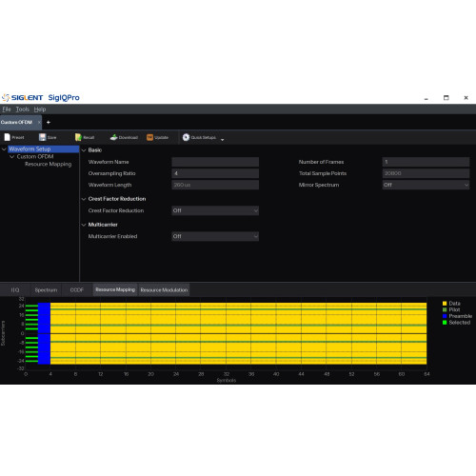Click the Recall button label
Viewport: 476px width, 476px height.
pyautogui.click(x=89, y=137)
